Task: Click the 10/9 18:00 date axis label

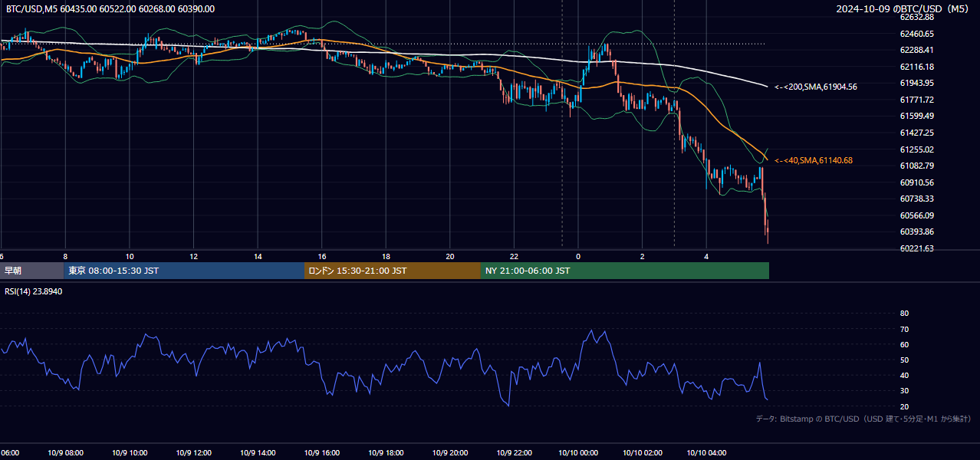Action: pos(386,453)
